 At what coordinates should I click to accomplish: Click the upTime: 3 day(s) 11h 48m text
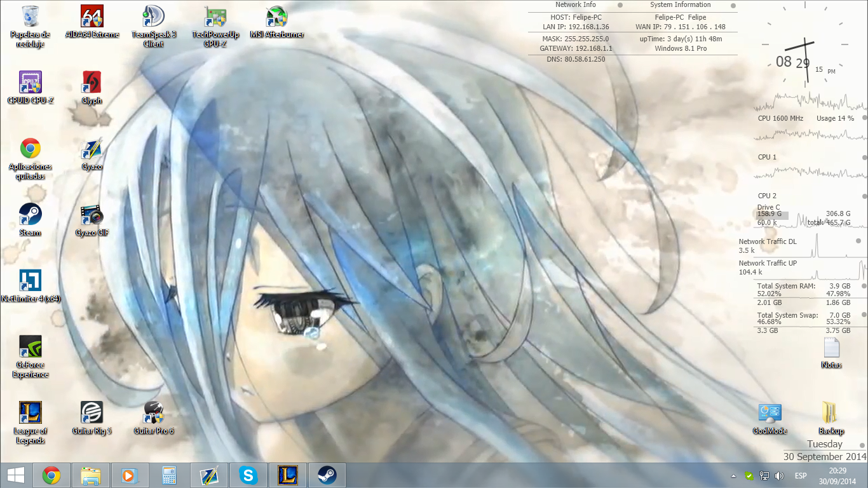[x=680, y=39]
